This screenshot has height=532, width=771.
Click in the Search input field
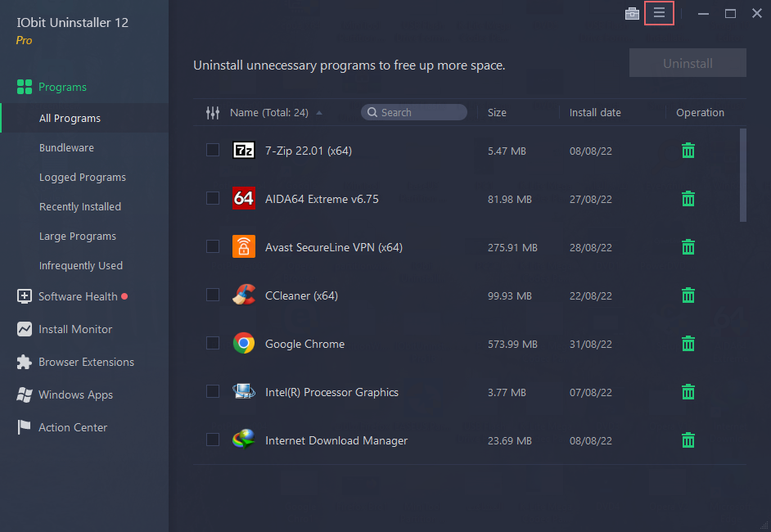414,112
